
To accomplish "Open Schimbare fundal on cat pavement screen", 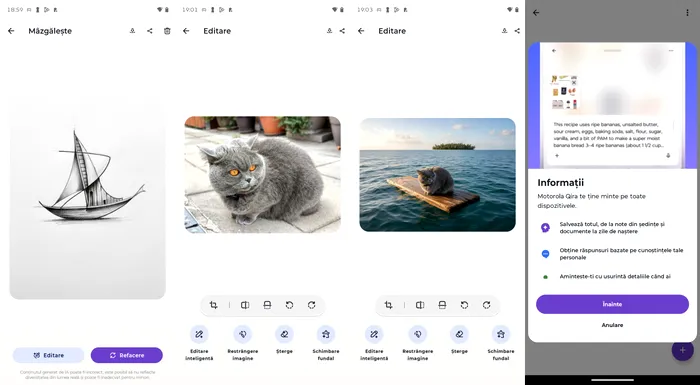I will (x=326, y=343).
